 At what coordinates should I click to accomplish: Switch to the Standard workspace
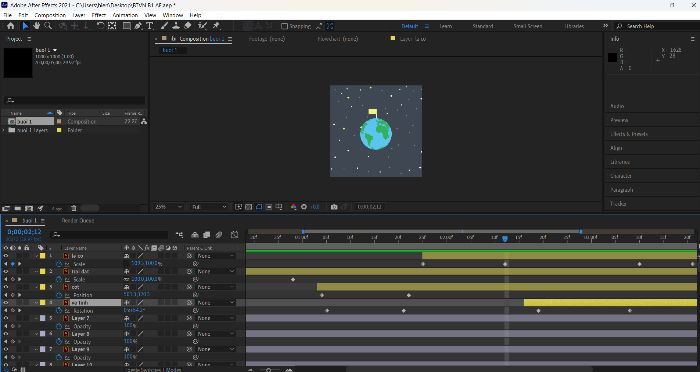[x=483, y=26]
